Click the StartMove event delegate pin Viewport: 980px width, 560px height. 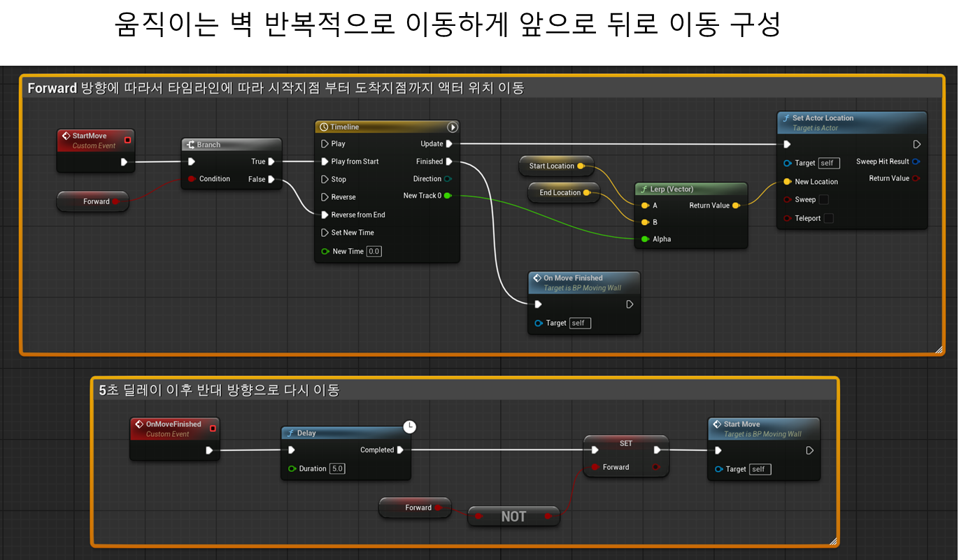[127, 140]
